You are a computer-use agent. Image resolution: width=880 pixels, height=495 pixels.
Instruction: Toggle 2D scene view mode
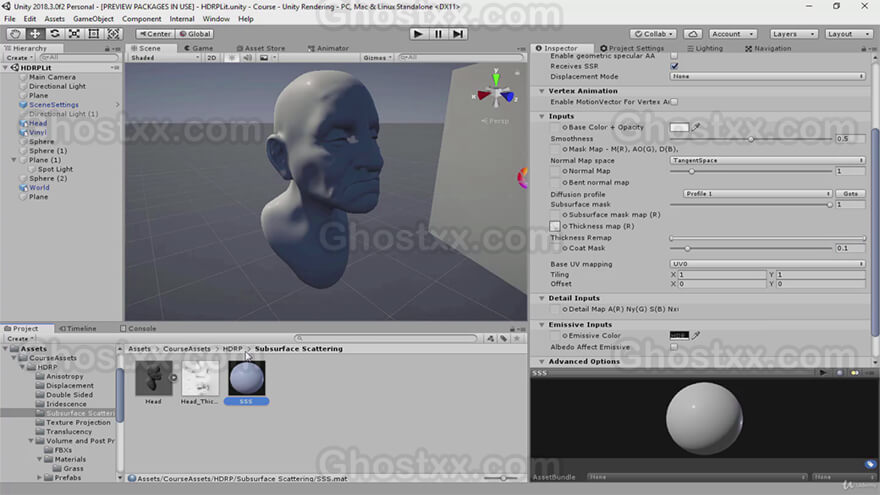click(x=212, y=58)
